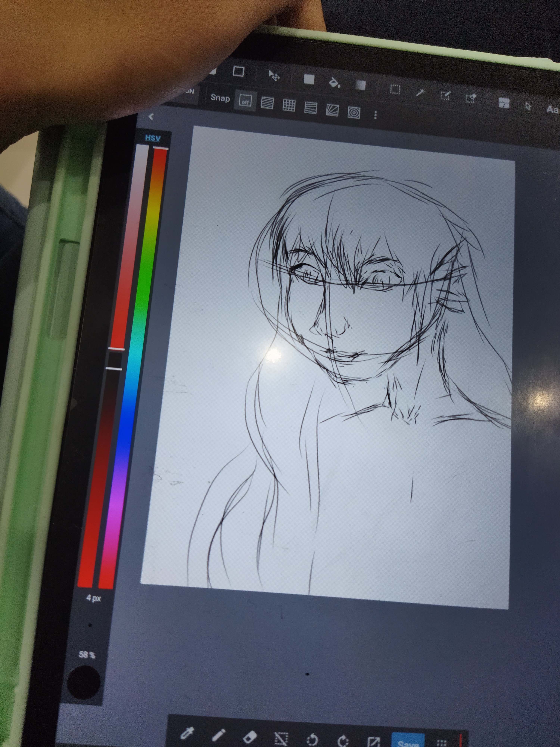Select the Eyedropper tool
560x747 pixels.
187,733
